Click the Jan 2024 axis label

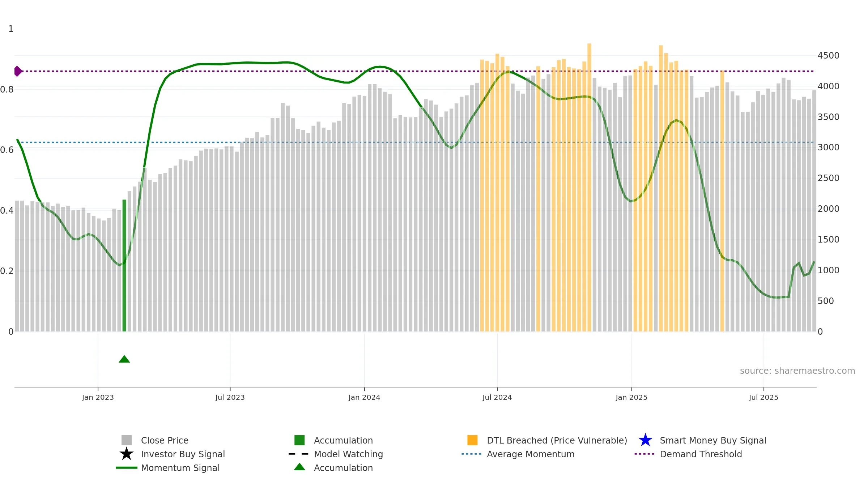pos(364,398)
